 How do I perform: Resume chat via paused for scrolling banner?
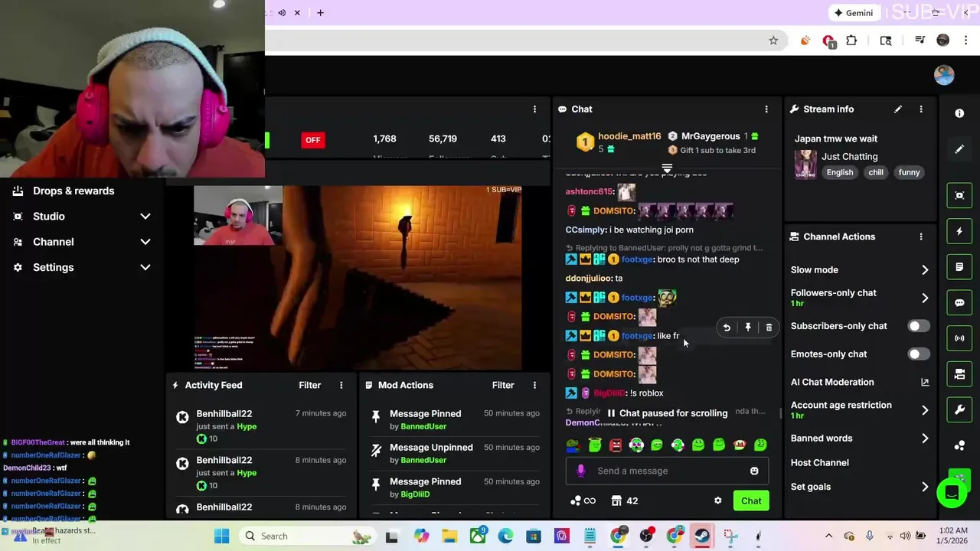point(667,413)
